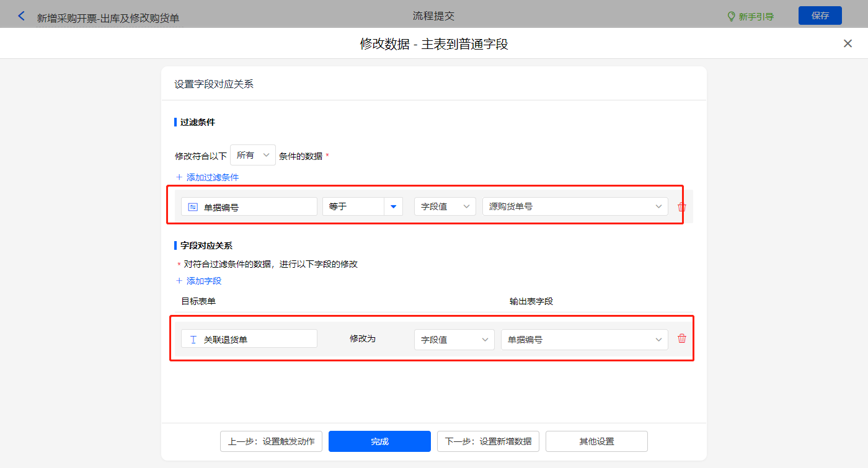Click the back arrow icon

click(x=22, y=16)
